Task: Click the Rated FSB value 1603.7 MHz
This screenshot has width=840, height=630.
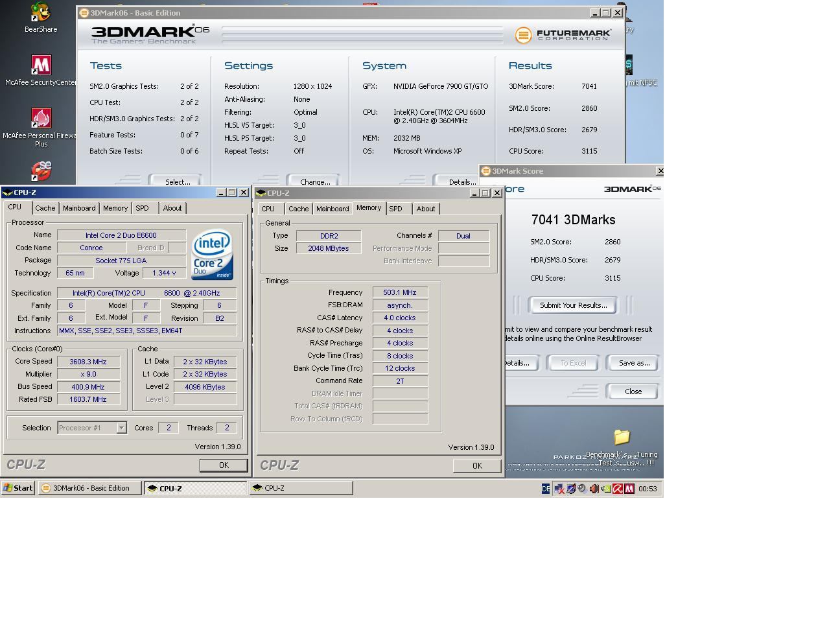Action: click(x=88, y=399)
